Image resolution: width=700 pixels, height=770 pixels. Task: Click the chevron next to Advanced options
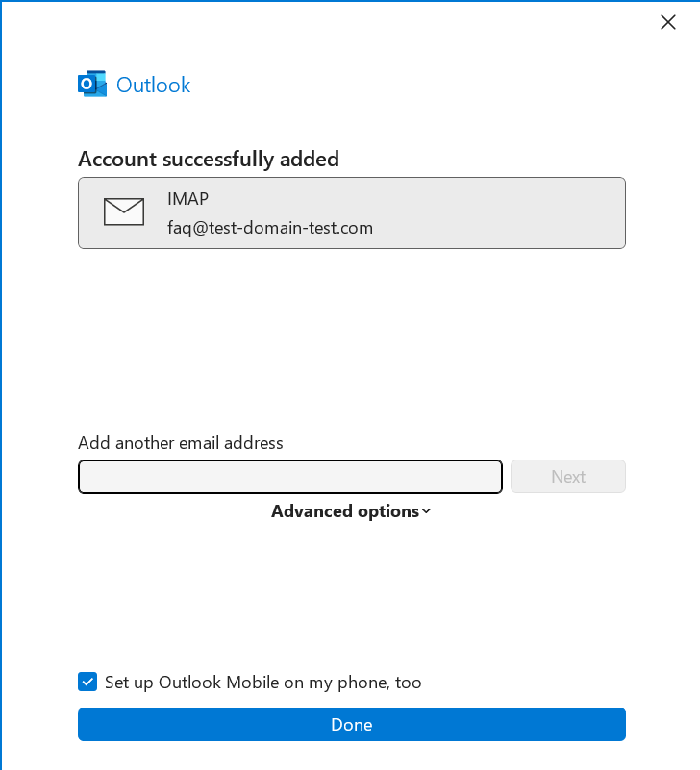[x=427, y=511]
